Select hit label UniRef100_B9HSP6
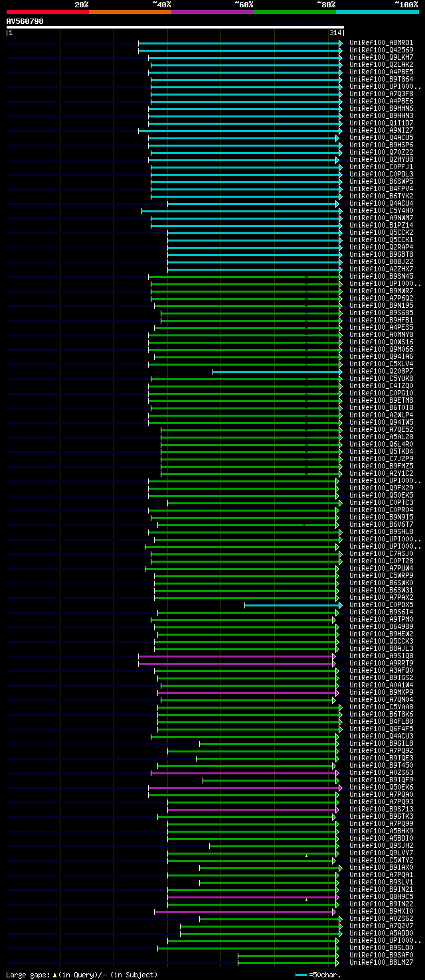425x980 pixels. pyautogui.click(x=381, y=145)
